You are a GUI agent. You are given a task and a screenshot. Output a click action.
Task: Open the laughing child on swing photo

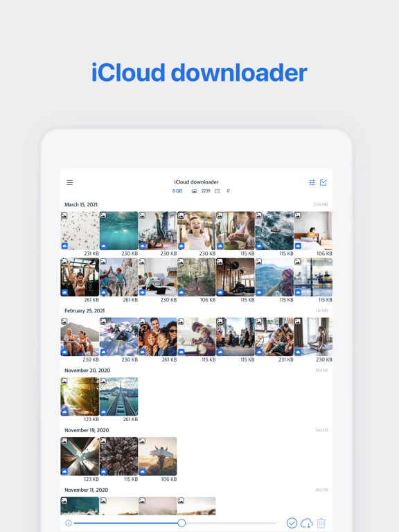[197, 231]
